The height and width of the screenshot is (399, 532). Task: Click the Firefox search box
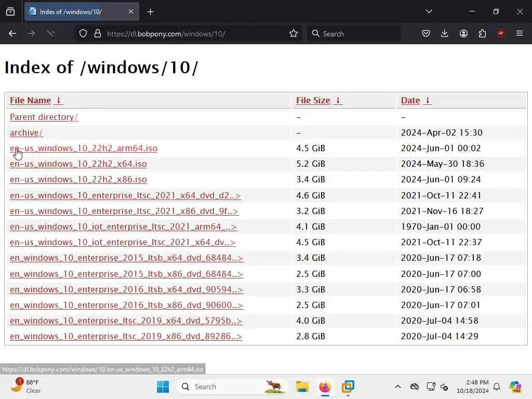[x=354, y=34]
